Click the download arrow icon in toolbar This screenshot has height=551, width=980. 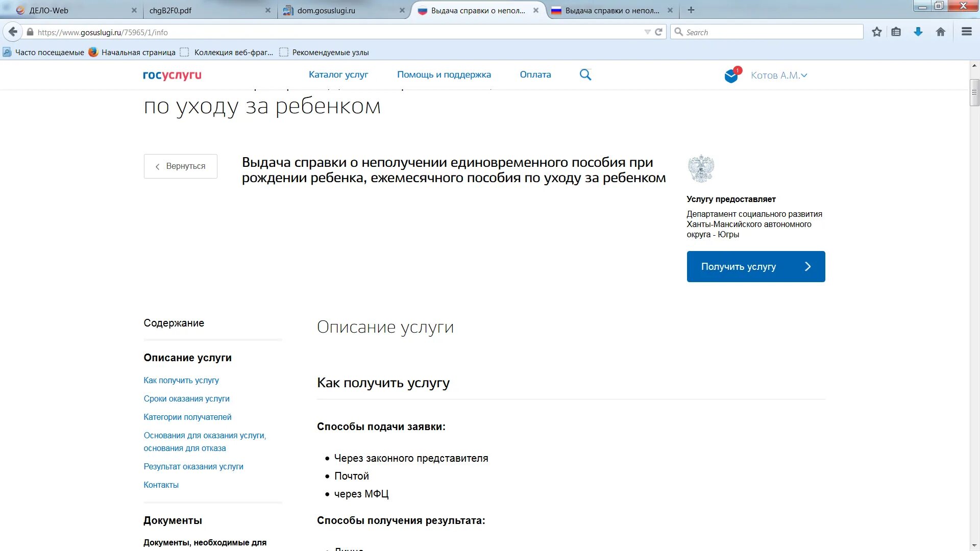click(x=918, y=32)
